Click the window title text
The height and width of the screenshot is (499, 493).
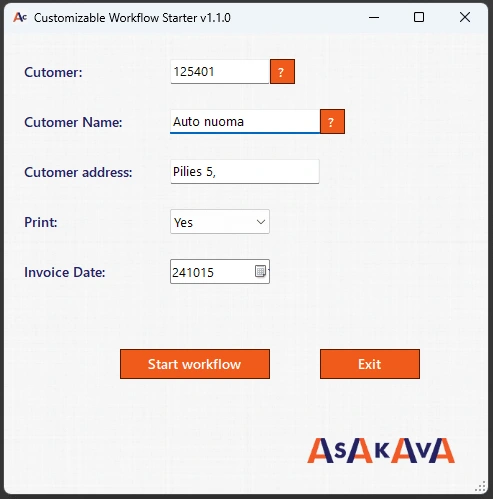(132, 18)
